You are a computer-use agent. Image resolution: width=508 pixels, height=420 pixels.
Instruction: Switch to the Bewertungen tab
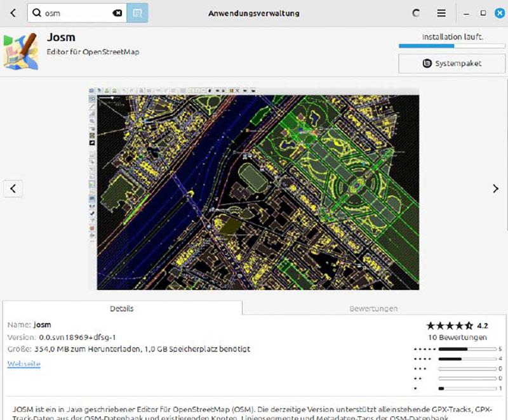click(x=373, y=308)
